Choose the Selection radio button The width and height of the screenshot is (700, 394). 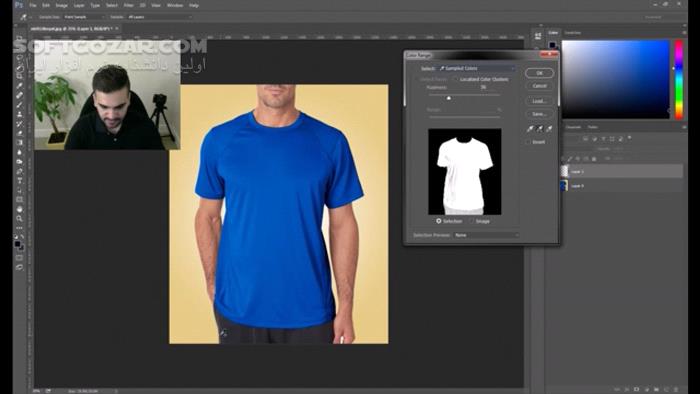[439, 221]
